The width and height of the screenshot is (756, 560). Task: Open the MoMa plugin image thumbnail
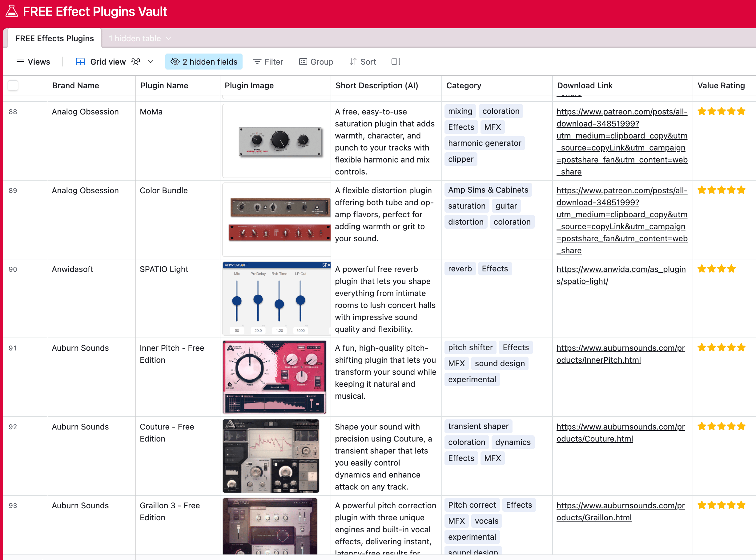point(276,141)
